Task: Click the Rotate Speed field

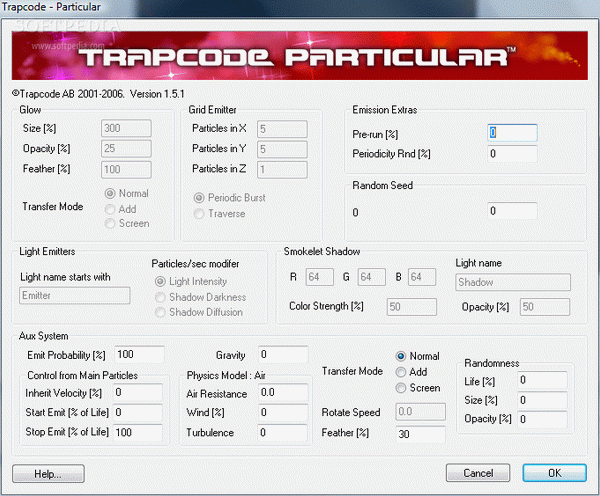Action: tap(421, 412)
